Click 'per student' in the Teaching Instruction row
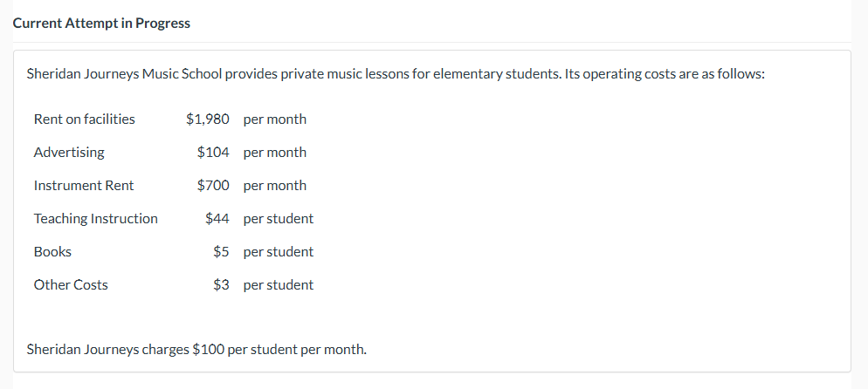The width and height of the screenshot is (868, 389). [x=279, y=218]
